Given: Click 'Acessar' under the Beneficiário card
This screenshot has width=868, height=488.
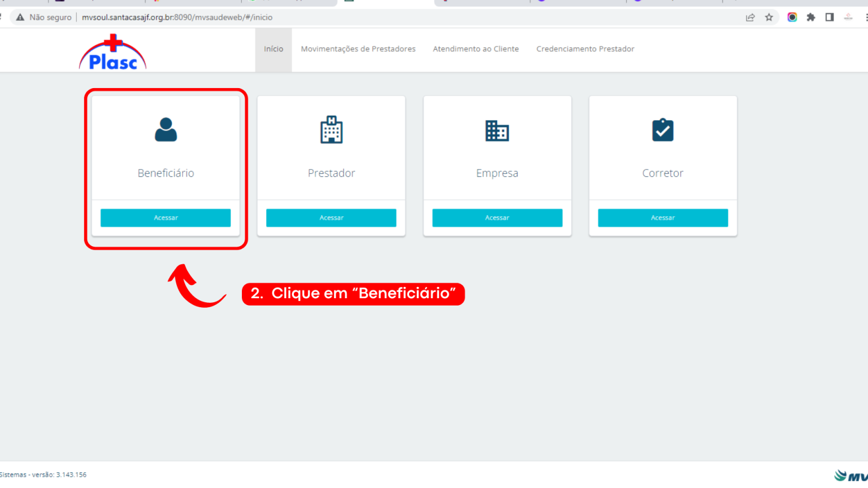Looking at the screenshot, I should [166, 217].
